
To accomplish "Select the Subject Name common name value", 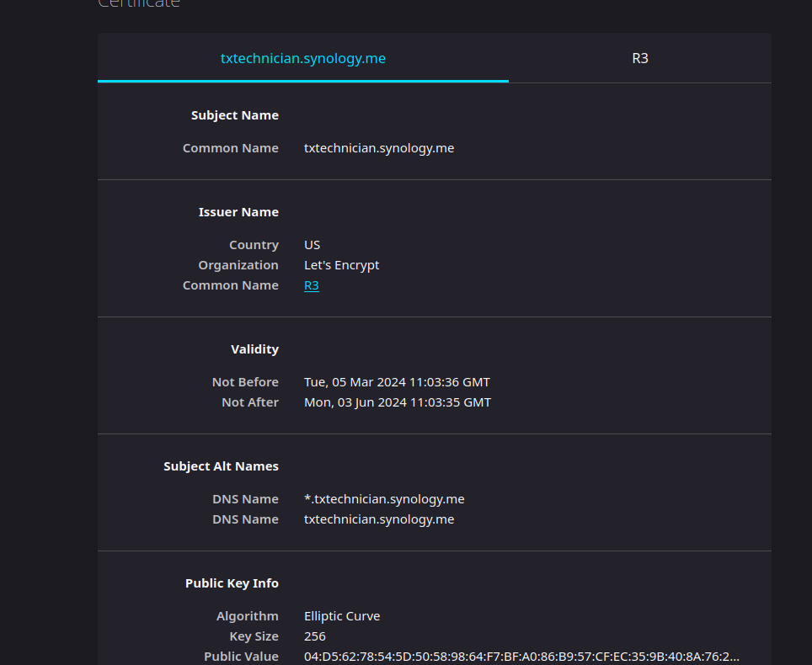I will click(x=378, y=148).
